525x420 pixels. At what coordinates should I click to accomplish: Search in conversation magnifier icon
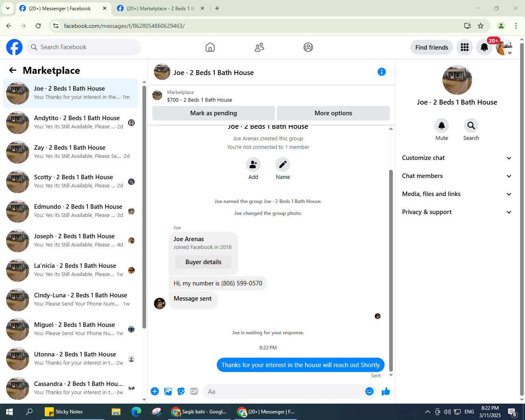pyautogui.click(x=471, y=126)
